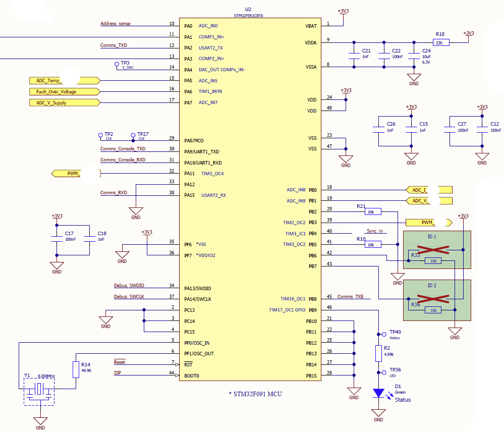Image resolution: width=504 pixels, height=431 pixels.
Task: Select the ADC_I_ port on PB0
Action: pos(429,190)
